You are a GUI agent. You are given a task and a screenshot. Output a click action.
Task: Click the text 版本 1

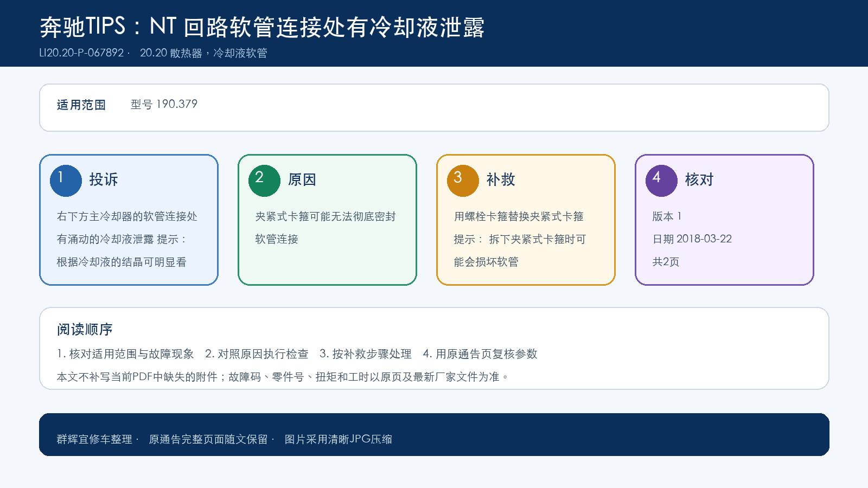point(667,216)
